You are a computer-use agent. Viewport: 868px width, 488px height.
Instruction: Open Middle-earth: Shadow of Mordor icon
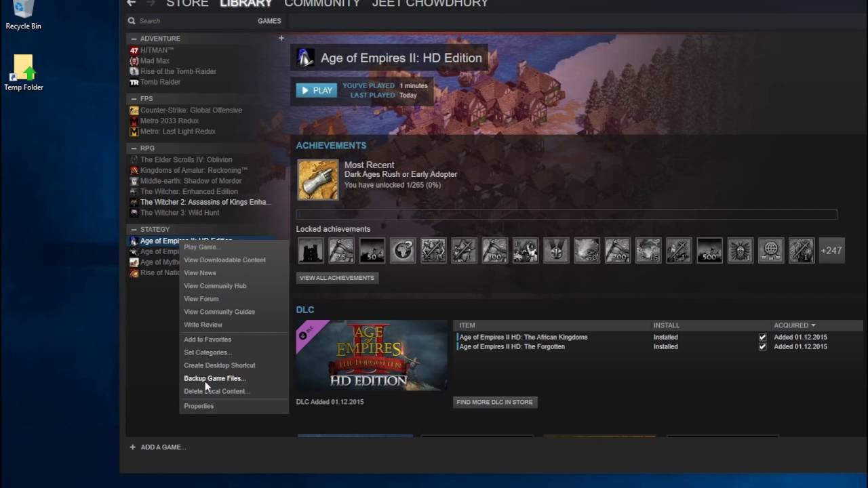coord(134,181)
